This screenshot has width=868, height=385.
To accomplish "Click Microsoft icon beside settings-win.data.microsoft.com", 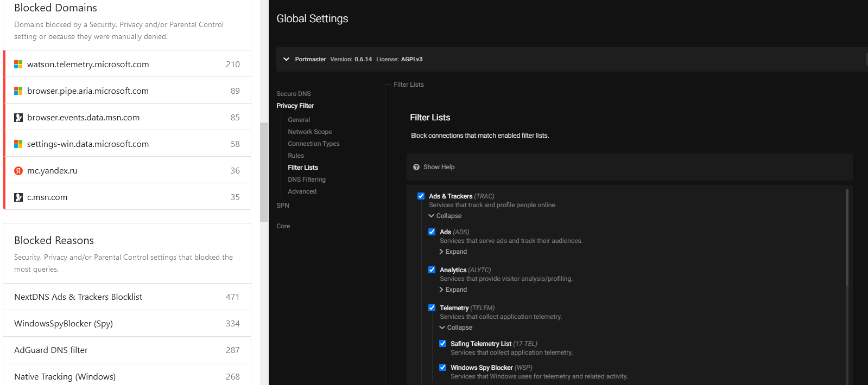I will (18, 144).
